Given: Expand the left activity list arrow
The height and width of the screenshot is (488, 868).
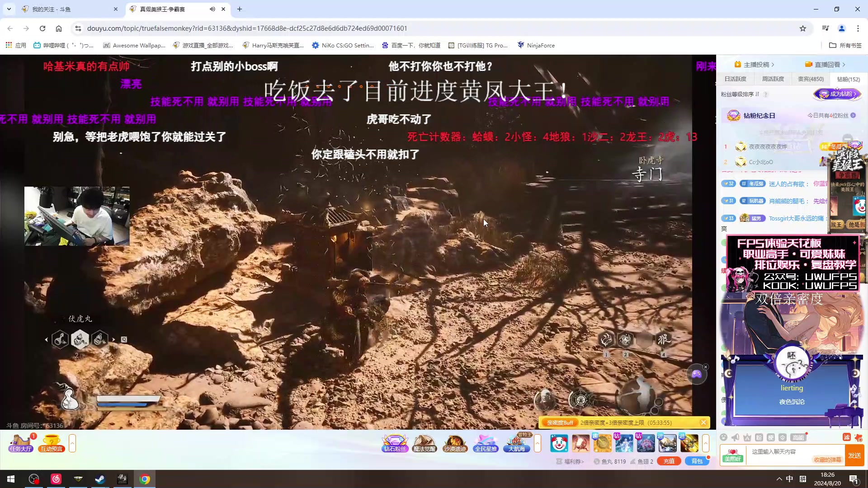Looking at the screenshot, I should tap(72, 443).
